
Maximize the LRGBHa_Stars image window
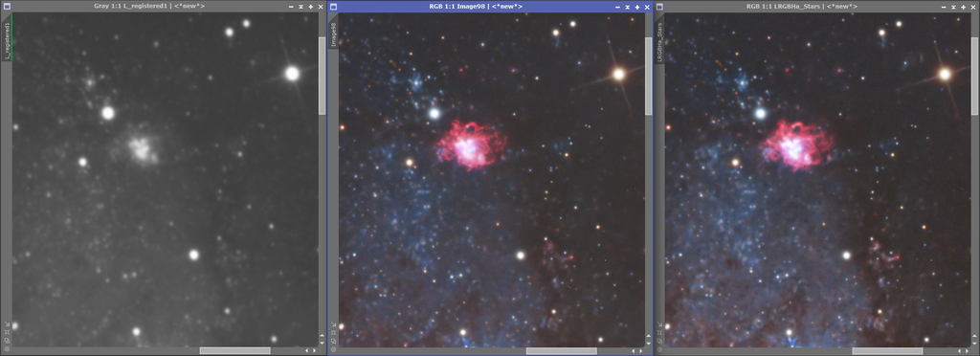[963, 7]
